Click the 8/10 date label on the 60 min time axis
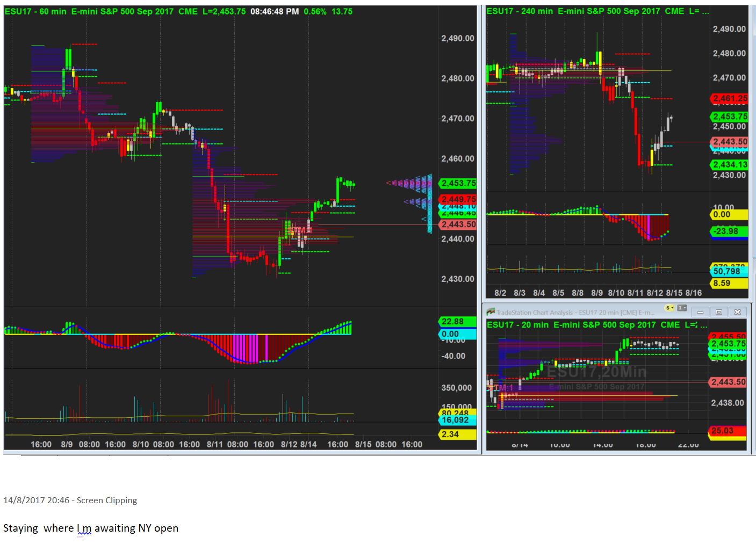Screen dimensions: 756x544 click(141, 445)
